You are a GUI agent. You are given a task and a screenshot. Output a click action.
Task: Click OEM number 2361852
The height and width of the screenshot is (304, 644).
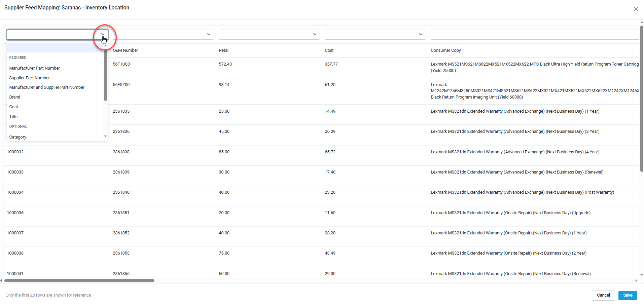(121, 233)
